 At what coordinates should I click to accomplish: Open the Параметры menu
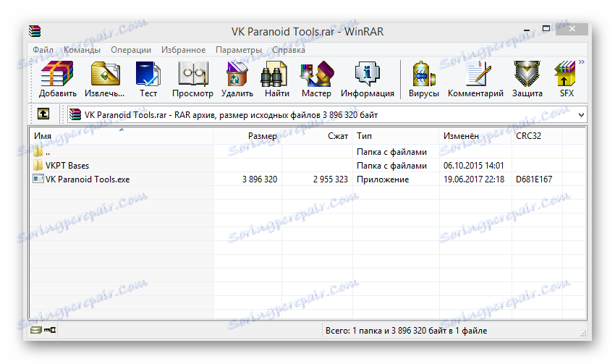pos(239,50)
